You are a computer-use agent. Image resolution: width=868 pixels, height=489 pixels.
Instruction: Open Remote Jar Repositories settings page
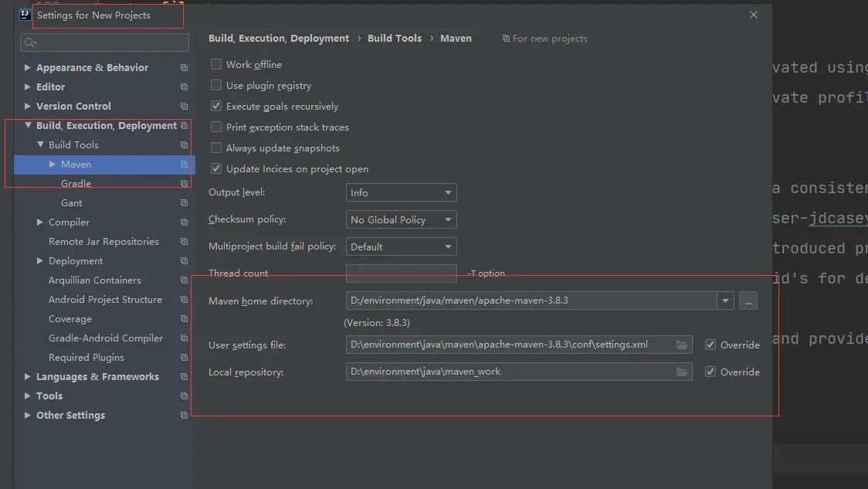point(103,242)
